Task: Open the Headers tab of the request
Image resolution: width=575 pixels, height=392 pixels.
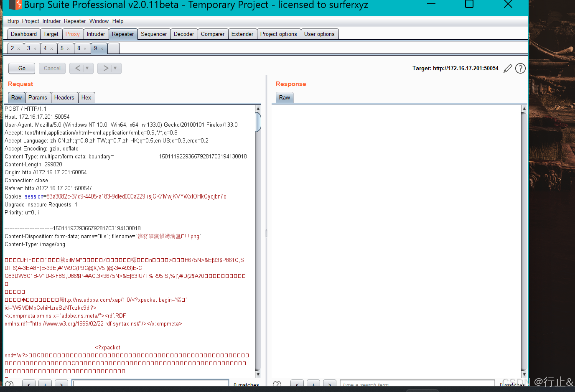Action: [x=64, y=97]
